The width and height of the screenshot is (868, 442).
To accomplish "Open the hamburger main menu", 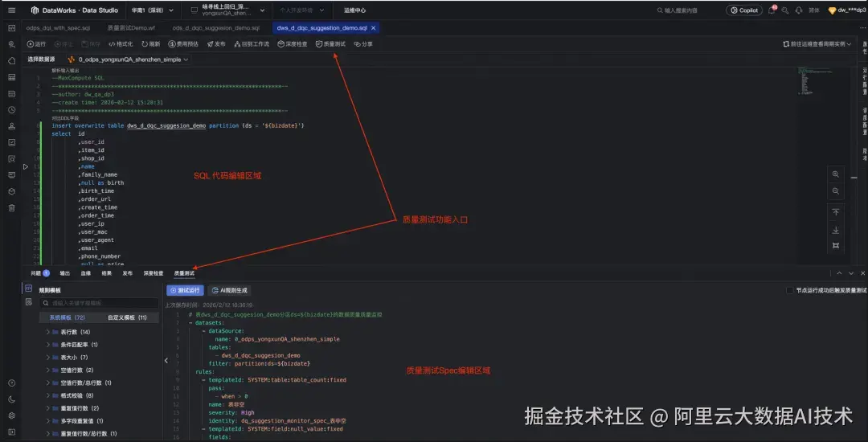I will click(11, 10).
